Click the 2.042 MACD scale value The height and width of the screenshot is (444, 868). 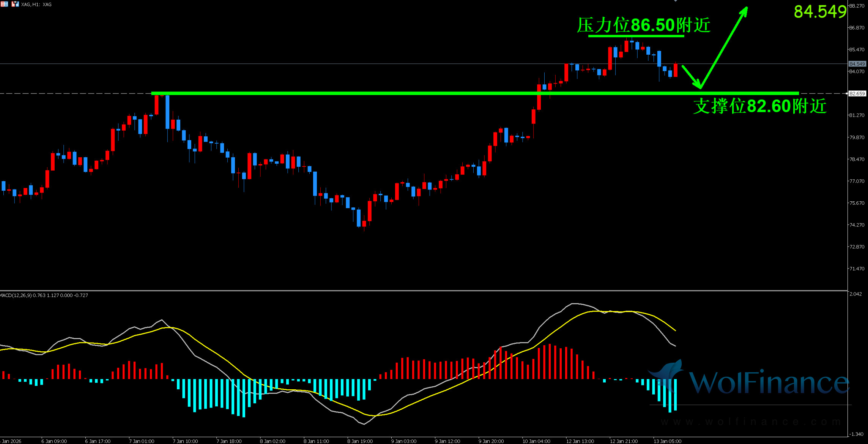click(855, 294)
